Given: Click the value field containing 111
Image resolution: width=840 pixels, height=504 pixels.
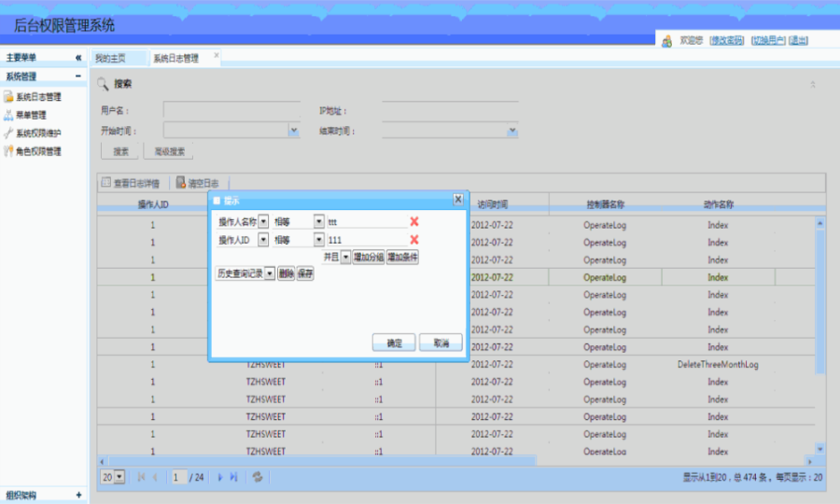Looking at the screenshot, I should pyautogui.click(x=367, y=240).
